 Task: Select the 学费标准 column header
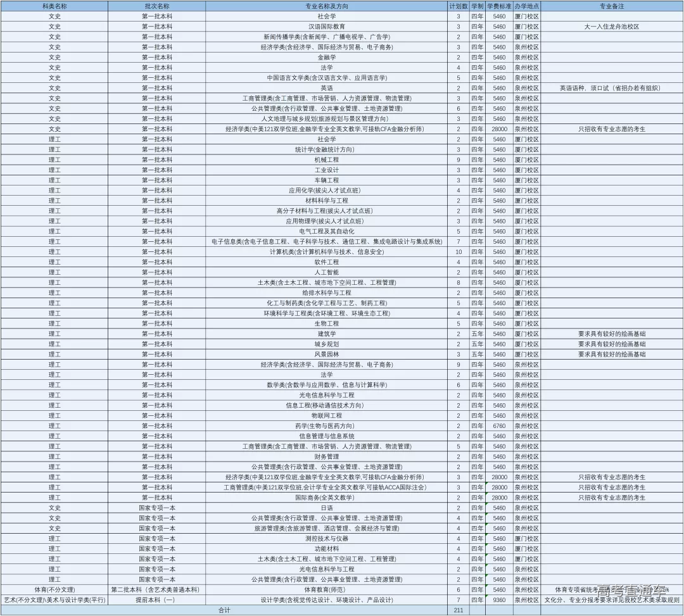(x=498, y=6)
